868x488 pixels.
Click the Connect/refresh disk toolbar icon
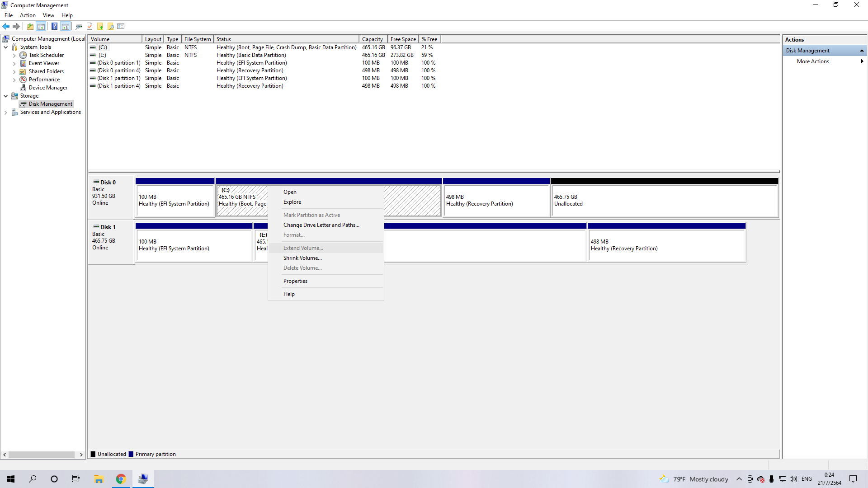coord(79,26)
